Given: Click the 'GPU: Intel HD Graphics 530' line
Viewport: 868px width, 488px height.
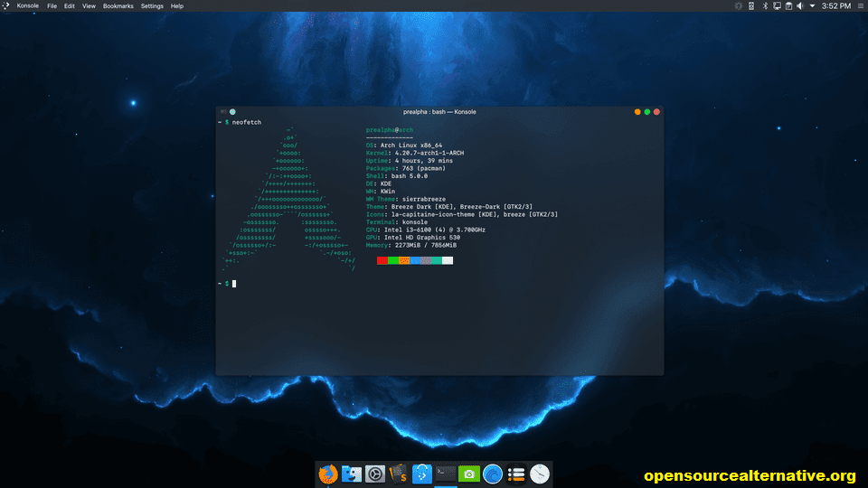Looking at the screenshot, I should [412, 238].
